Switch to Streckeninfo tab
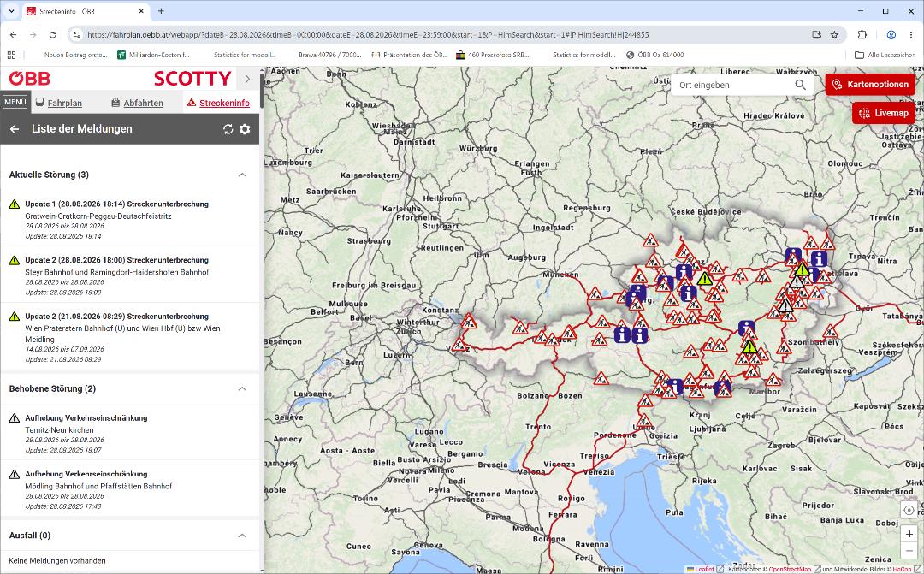924x574 pixels. click(x=219, y=103)
